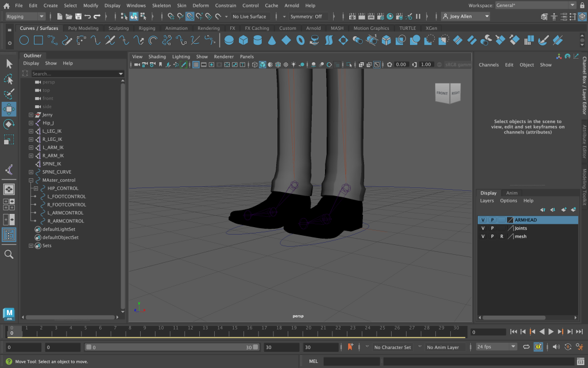588x368 pixels.
Task: Open the Skeleton menu
Action: coord(161,5)
